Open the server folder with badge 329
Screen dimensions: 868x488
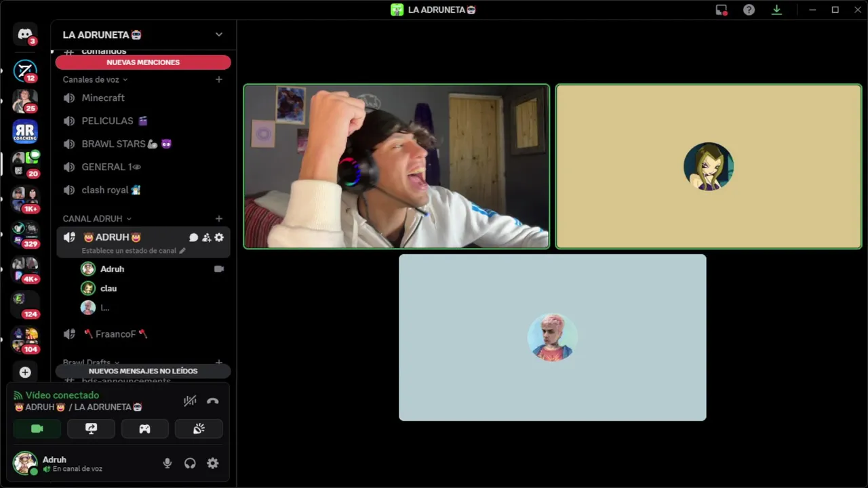pyautogui.click(x=25, y=234)
